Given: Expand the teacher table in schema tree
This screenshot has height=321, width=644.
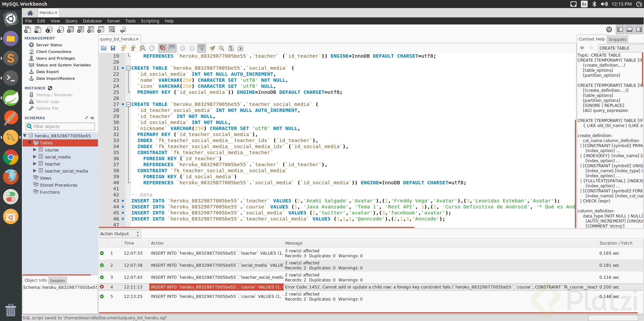Looking at the screenshot, I should point(35,164).
